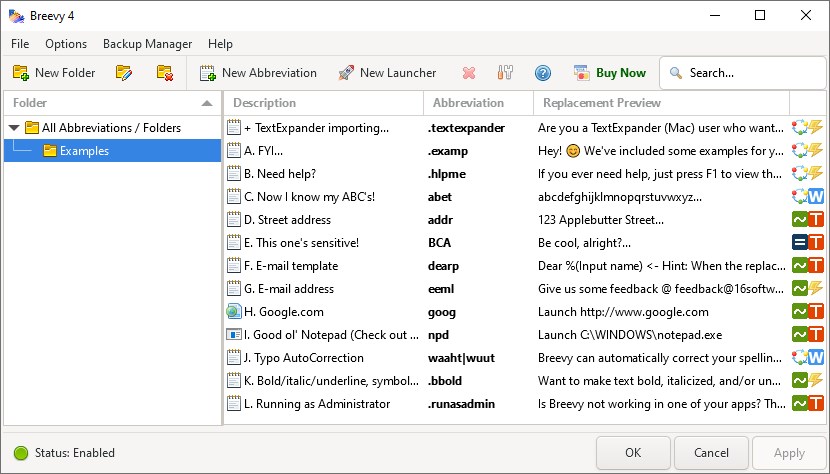Create a New Abbreviation
Image resolution: width=830 pixels, height=474 pixels.
tap(258, 73)
